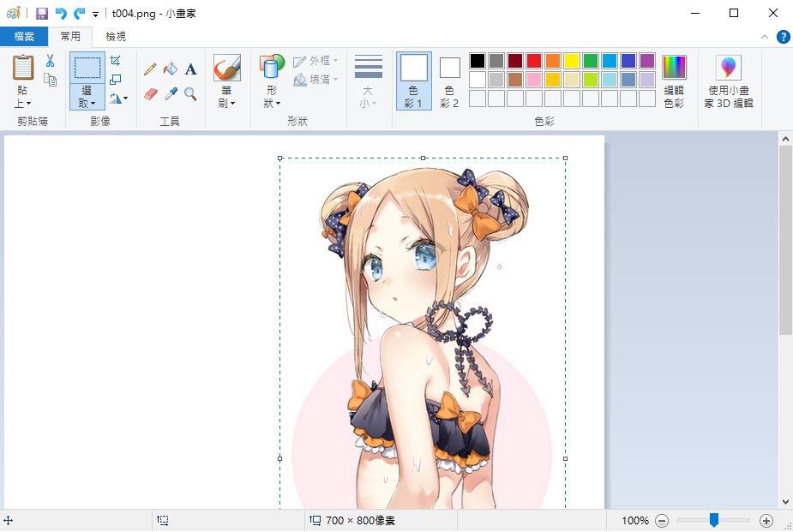Pick the white color swatch
This screenshot has height=532, width=793.
(x=478, y=80)
